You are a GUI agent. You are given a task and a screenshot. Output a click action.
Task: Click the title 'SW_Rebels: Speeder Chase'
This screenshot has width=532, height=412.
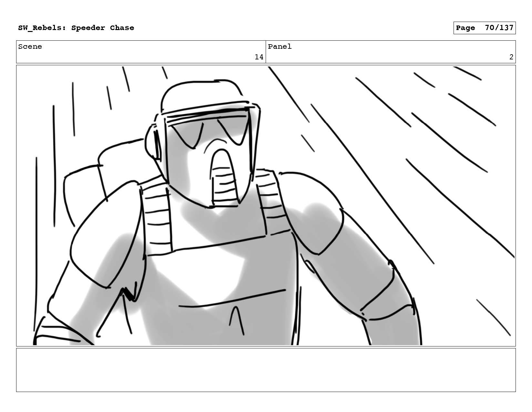76,28
